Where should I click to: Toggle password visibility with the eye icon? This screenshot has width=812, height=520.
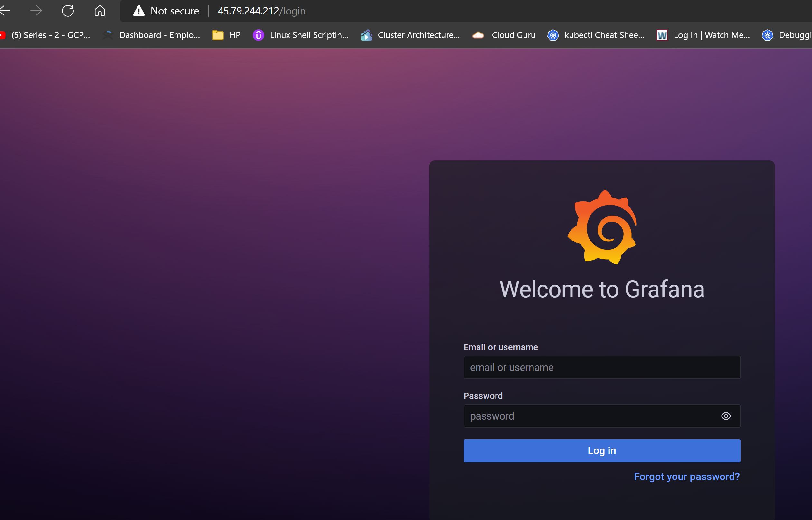[726, 416]
